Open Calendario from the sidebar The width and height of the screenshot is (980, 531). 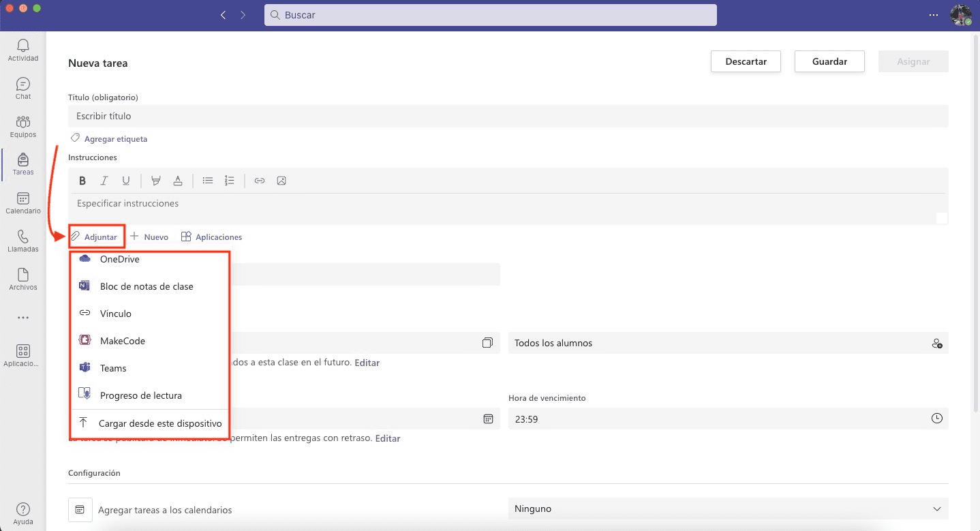[23, 203]
